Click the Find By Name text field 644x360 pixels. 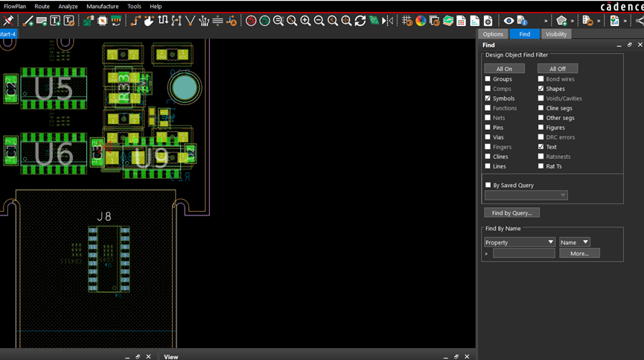pyautogui.click(x=523, y=253)
